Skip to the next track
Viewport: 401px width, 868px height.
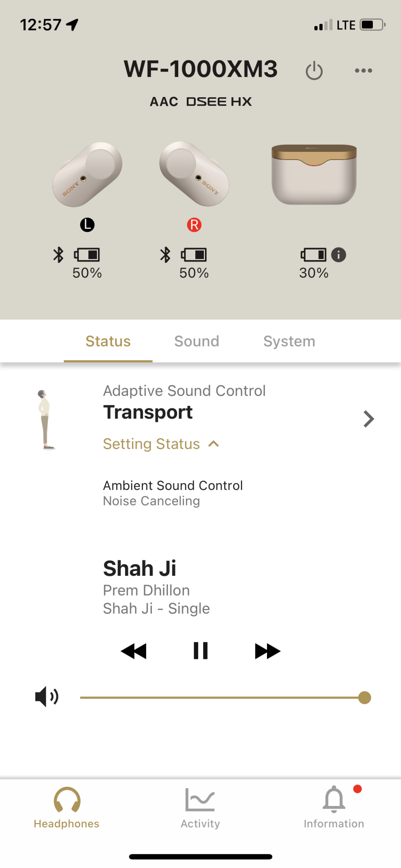[267, 651]
